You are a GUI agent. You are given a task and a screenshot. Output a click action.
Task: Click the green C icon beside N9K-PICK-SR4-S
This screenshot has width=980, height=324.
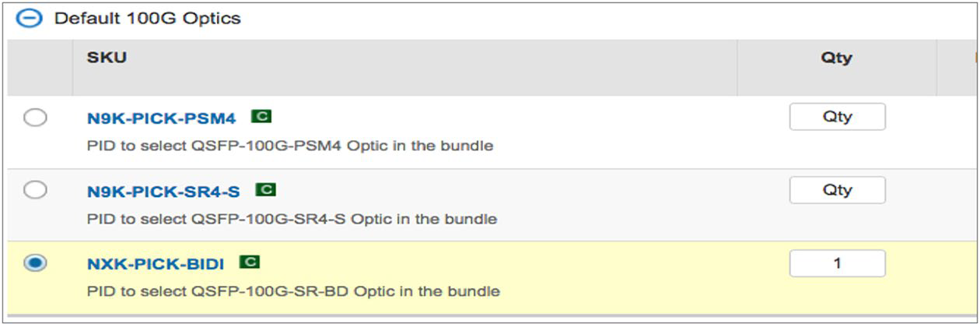click(x=266, y=190)
